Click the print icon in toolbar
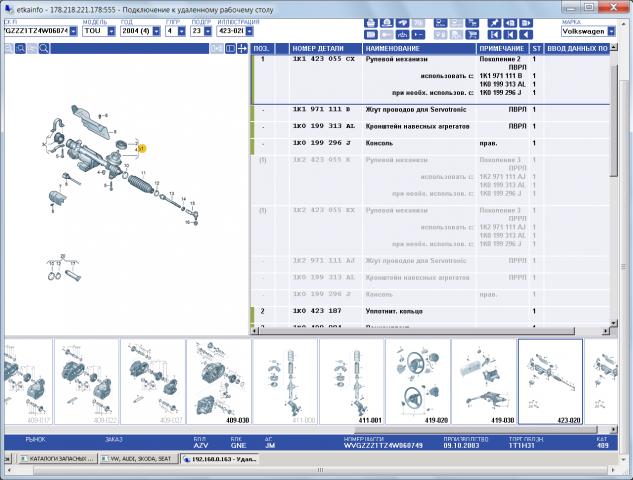This screenshot has width=633, height=480. pyautogui.click(x=371, y=23)
